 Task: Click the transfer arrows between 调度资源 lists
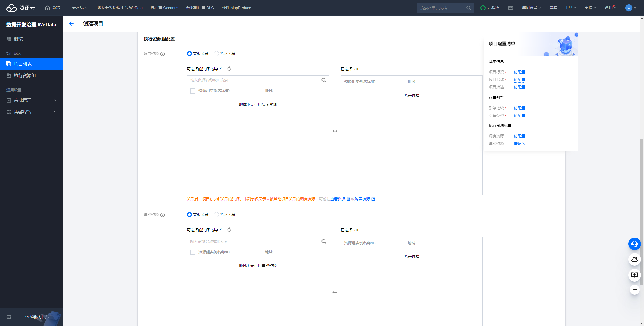point(335,131)
